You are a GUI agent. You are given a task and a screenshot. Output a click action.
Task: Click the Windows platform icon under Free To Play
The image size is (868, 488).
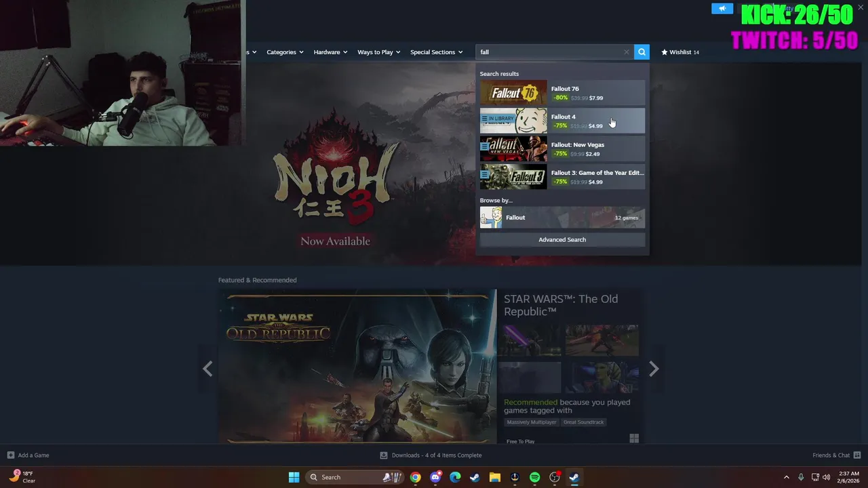(x=634, y=439)
